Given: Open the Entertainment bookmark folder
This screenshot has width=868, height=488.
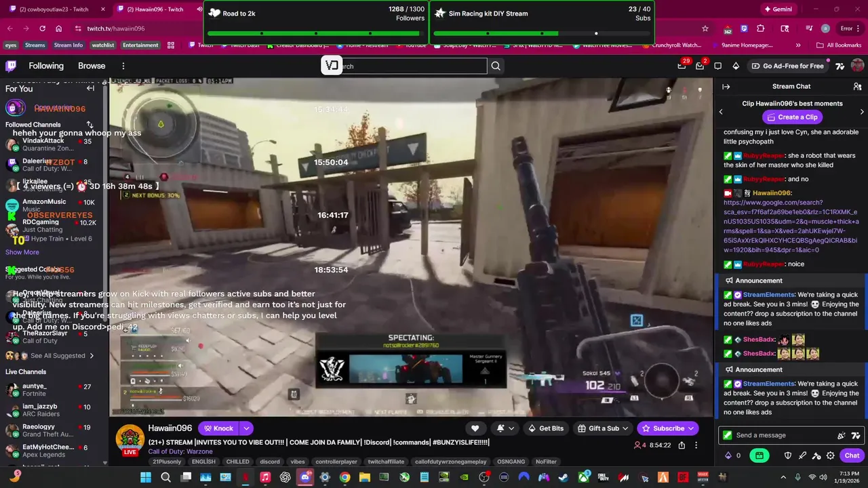Looking at the screenshot, I should point(140,45).
